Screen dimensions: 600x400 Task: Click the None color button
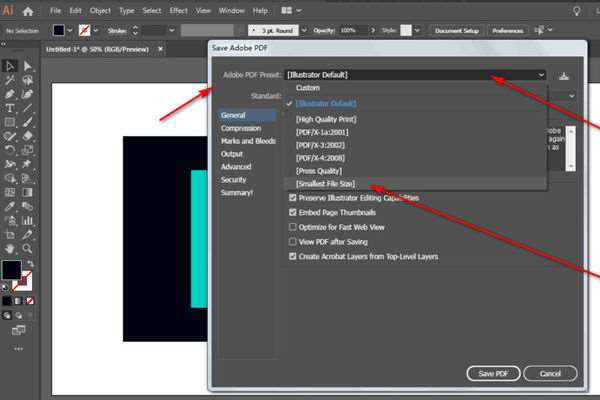(x=30, y=301)
